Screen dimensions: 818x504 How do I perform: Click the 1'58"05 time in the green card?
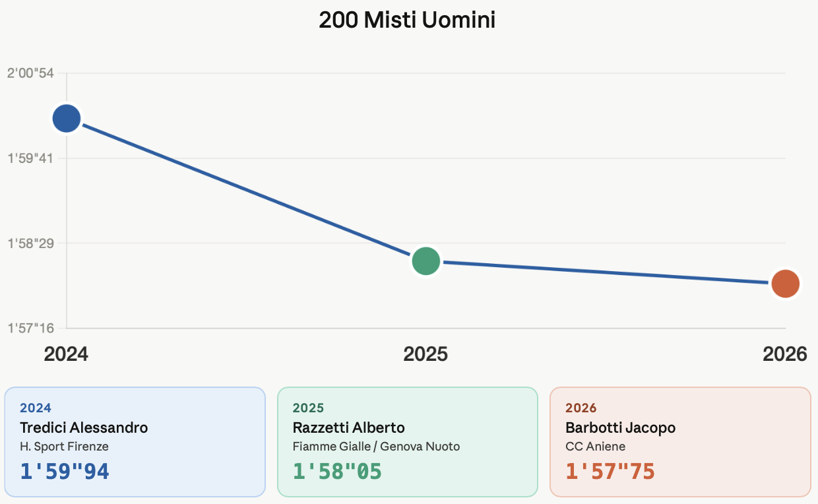coord(337,471)
